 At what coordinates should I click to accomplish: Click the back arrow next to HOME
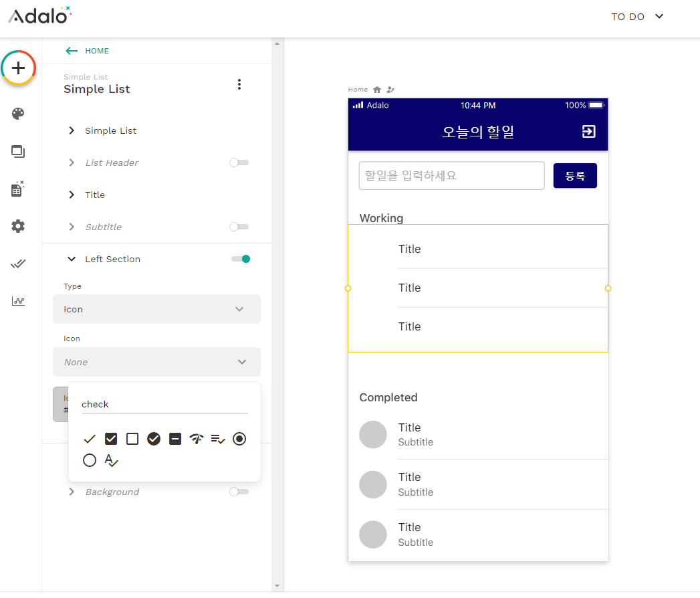(x=72, y=51)
